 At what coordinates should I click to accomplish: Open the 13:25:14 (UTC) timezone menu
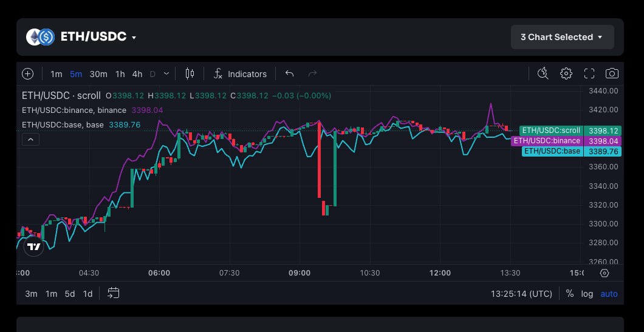[522, 294]
